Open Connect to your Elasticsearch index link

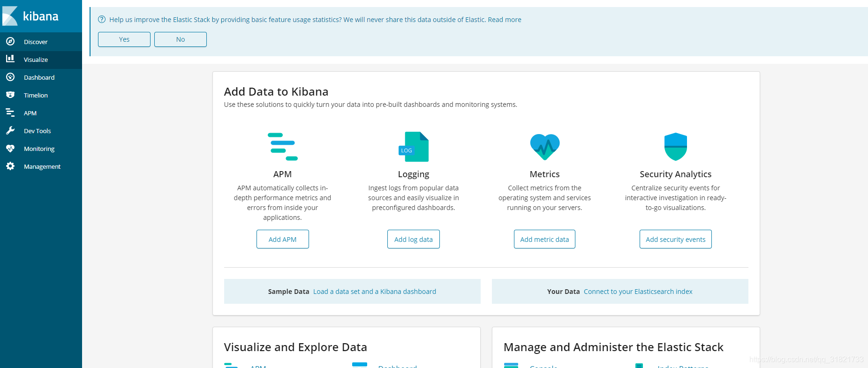638,292
